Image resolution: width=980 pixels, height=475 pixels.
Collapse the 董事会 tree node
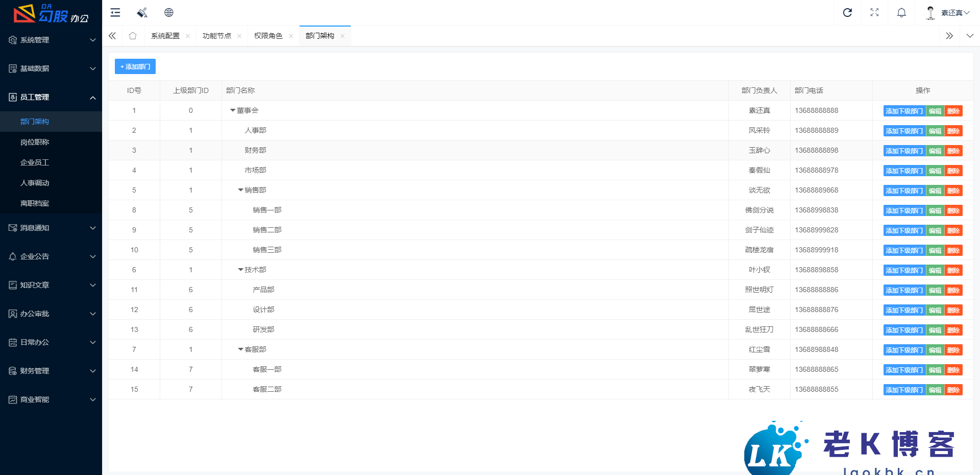tap(233, 110)
